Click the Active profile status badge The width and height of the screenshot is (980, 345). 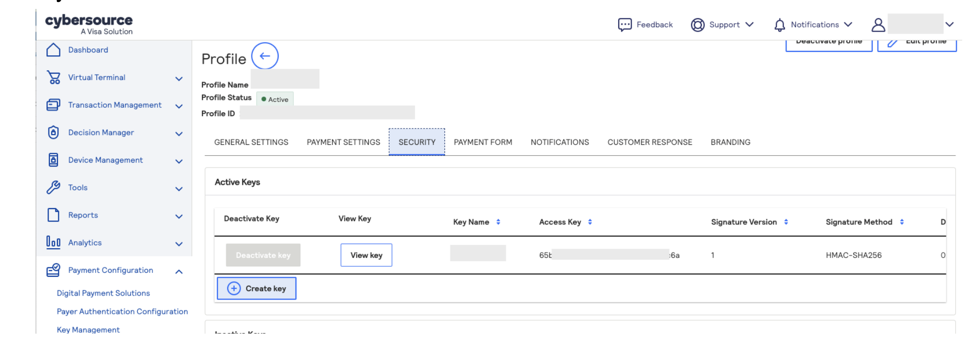[x=275, y=99]
